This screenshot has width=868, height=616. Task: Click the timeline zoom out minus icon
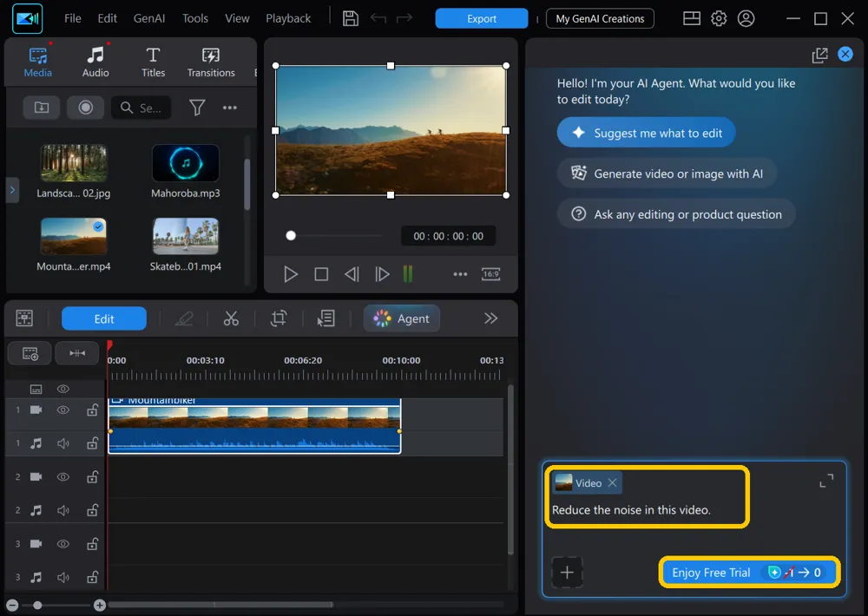pyautogui.click(x=12, y=605)
